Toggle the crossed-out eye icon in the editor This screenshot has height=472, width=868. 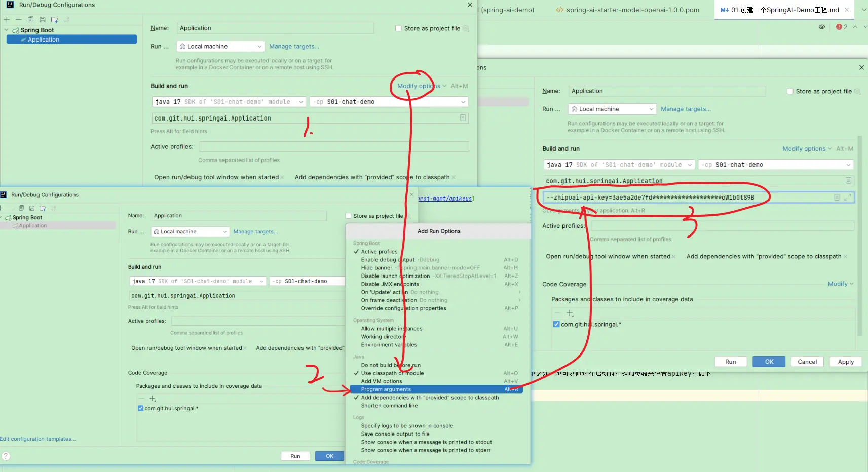coord(821,27)
